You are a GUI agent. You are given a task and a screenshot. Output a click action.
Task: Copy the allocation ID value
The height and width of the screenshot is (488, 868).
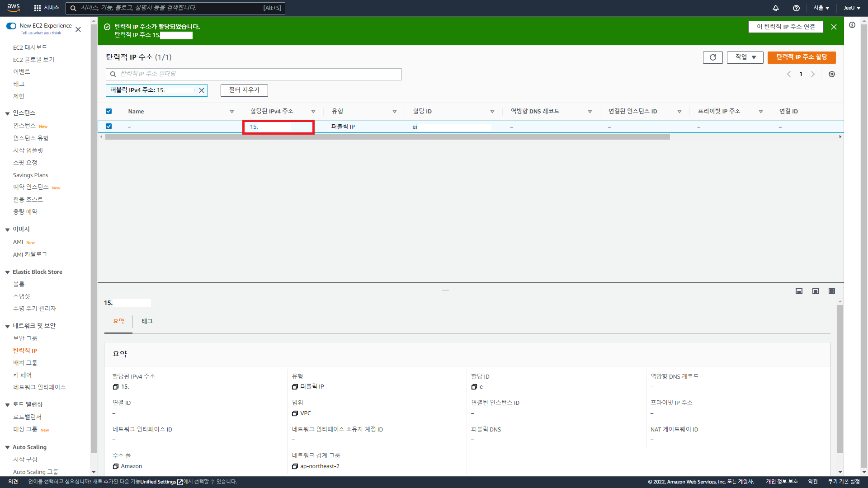(474, 387)
